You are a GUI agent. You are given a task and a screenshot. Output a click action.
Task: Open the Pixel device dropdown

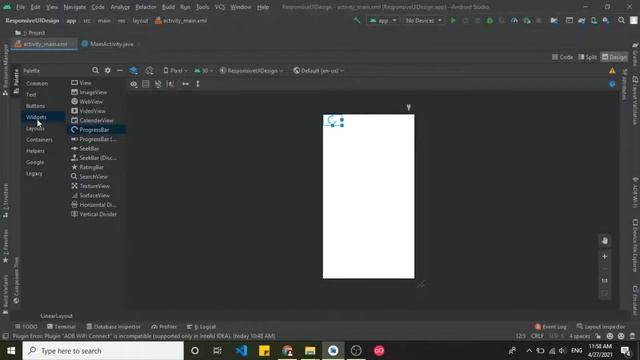pos(176,71)
